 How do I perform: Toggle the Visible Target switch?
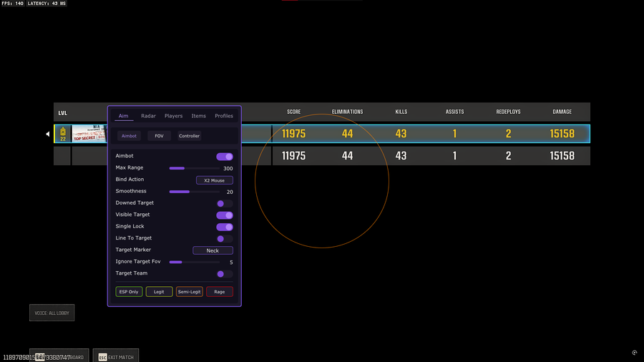point(225,215)
